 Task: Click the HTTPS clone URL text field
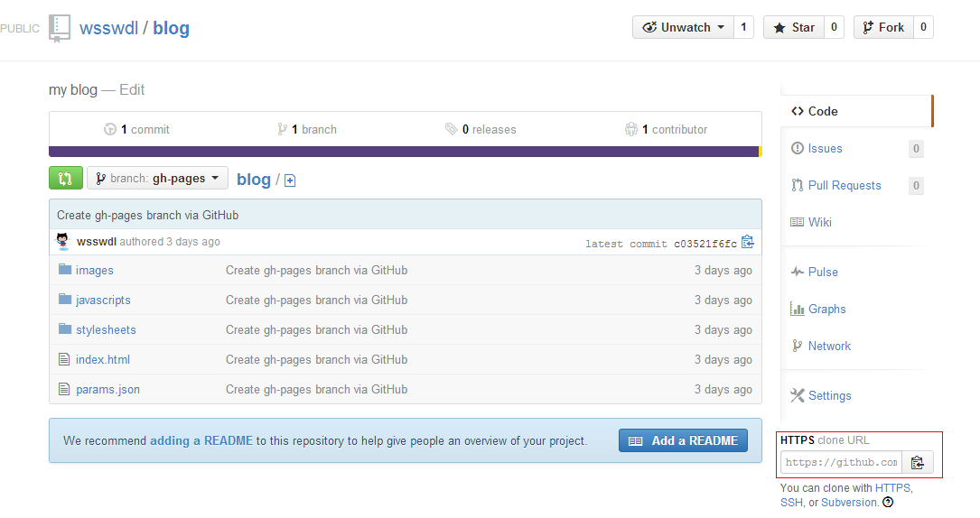841,463
